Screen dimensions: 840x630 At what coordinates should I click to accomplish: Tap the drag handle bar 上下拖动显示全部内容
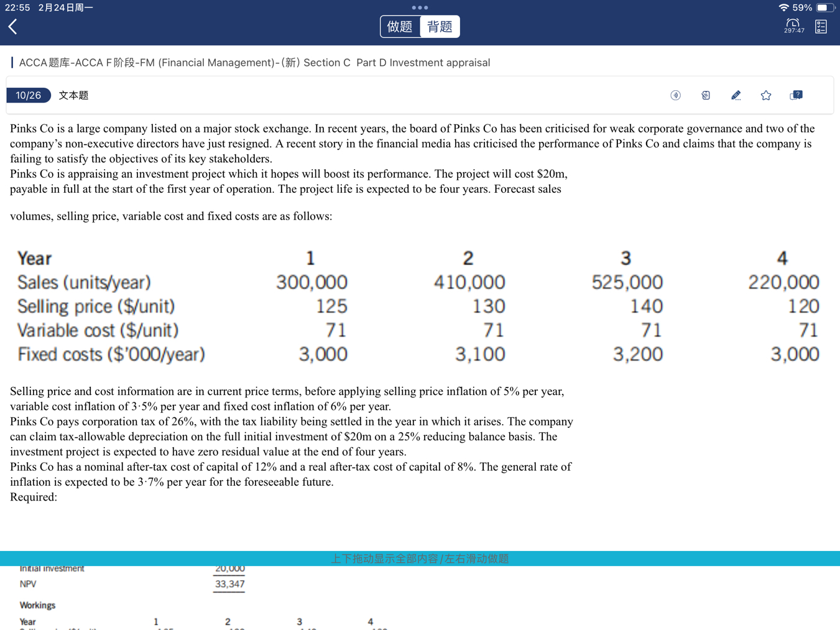[x=420, y=558]
